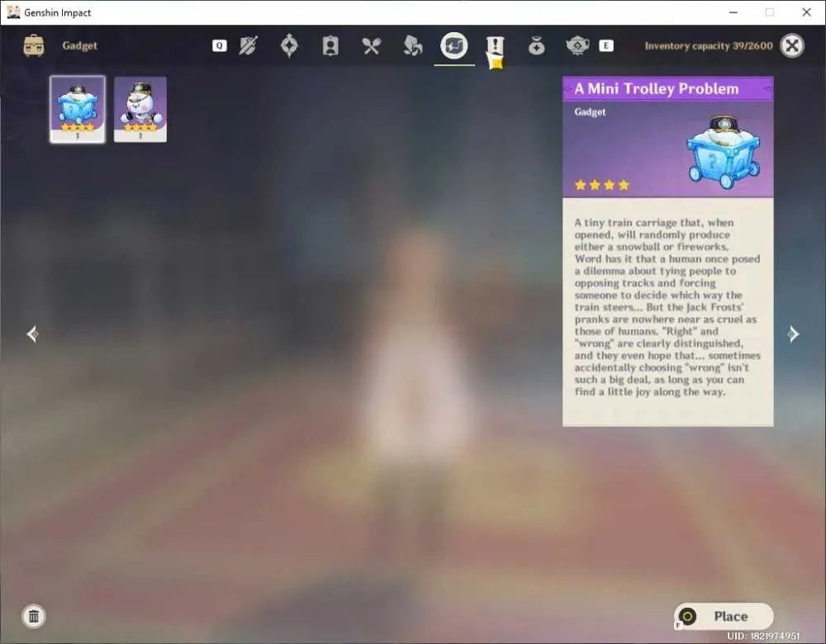This screenshot has height=644, width=826.
Task: Click the backpack inventory icon
Action: 34,45
